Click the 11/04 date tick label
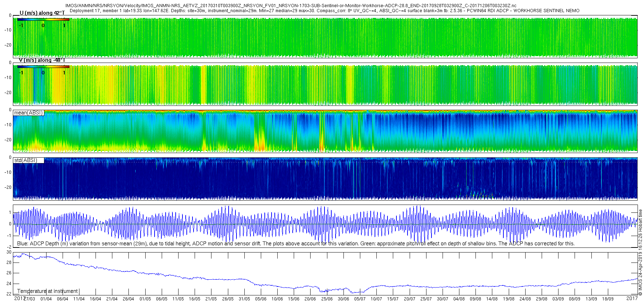The width and height of the screenshot is (644, 304). (79, 299)
